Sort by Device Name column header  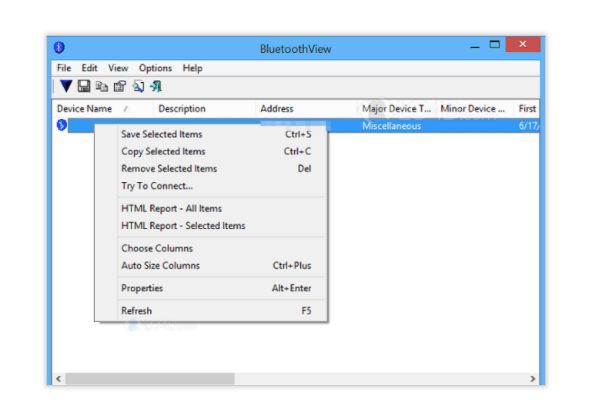103,109
